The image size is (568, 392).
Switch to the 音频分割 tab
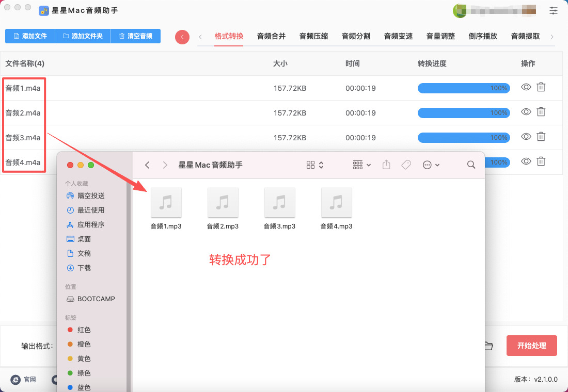pyautogui.click(x=356, y=36)
